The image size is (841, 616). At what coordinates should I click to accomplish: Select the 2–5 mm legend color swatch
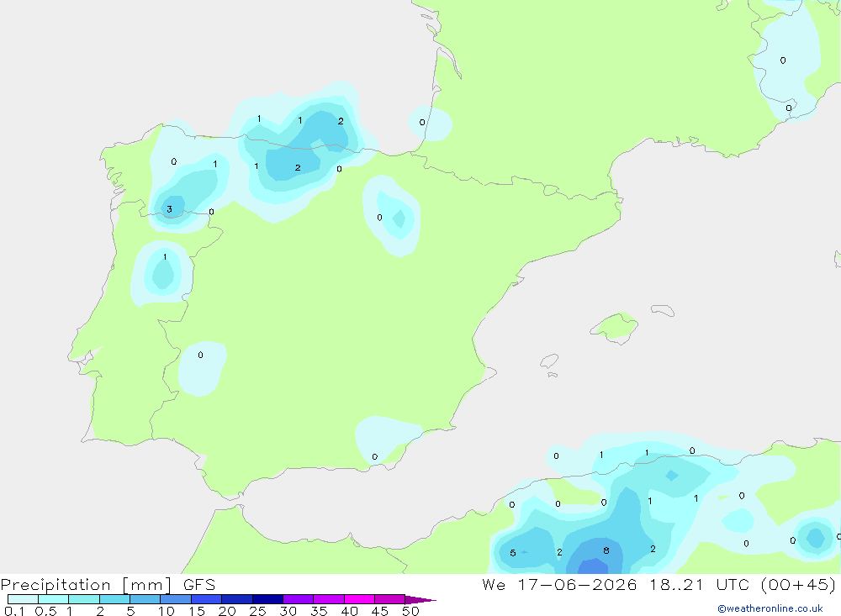click(114, 599)
